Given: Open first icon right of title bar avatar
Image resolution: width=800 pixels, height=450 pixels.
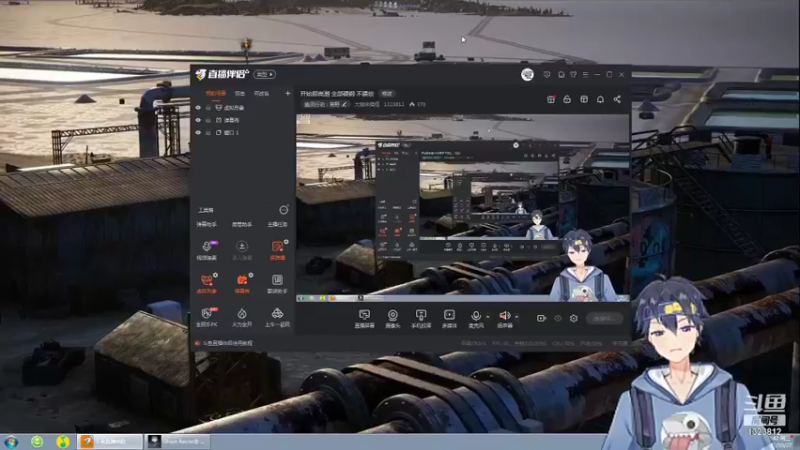Looking at the screenshot, I should (546, 74).
